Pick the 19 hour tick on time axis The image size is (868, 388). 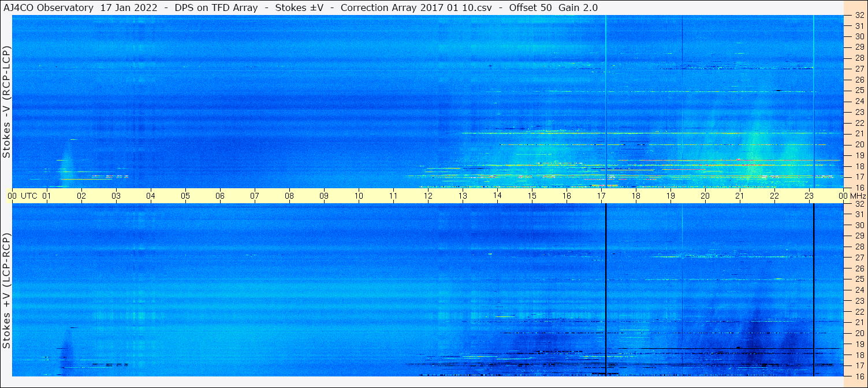pos(670,196)
